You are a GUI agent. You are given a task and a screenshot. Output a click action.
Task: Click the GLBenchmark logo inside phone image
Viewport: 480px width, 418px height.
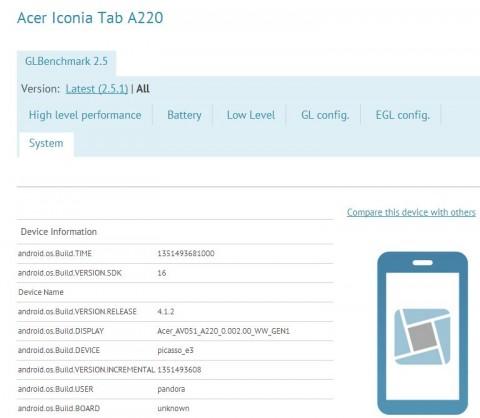tap(422, 336)
